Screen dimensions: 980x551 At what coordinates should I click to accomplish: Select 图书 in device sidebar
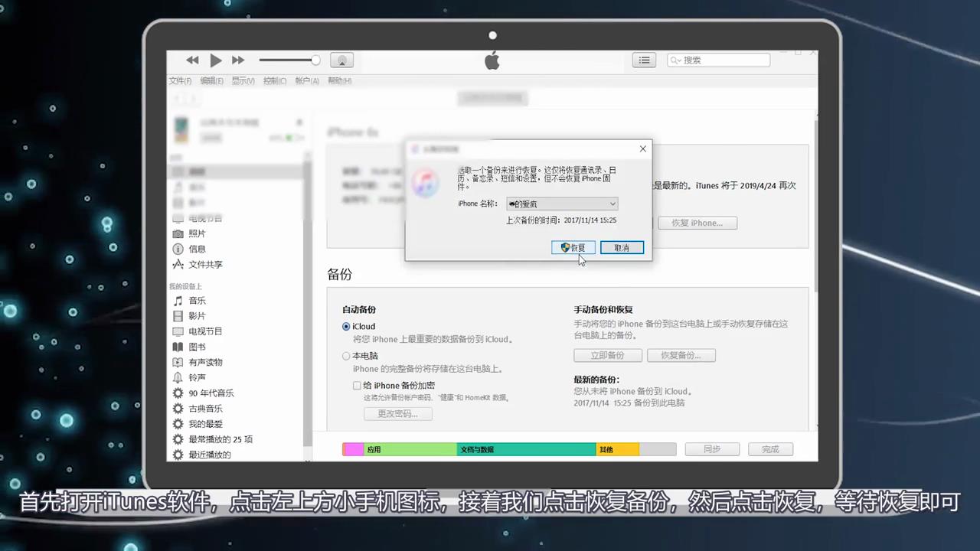pos(197,347)
